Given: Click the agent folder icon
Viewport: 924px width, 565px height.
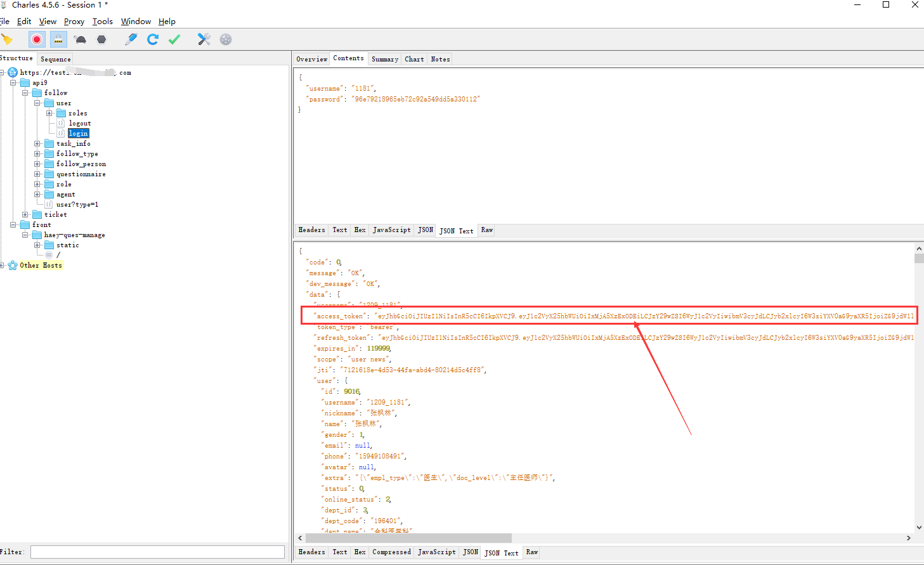Looking at the screenshot, I should [x=49, y=194].
